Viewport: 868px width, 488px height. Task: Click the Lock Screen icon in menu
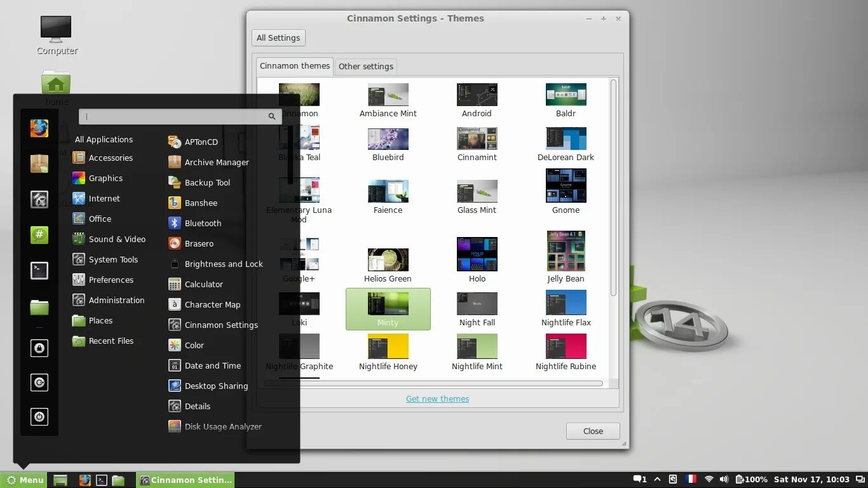[x=39, y=348]
